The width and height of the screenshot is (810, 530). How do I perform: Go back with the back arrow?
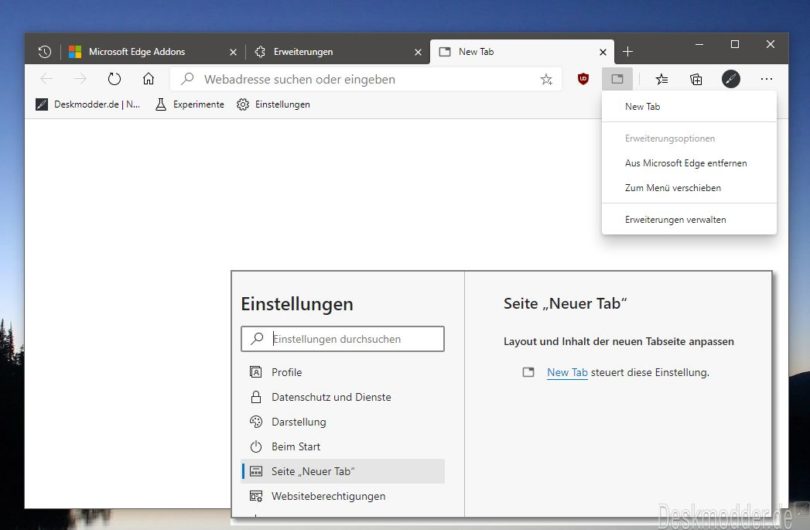point(46,79)
